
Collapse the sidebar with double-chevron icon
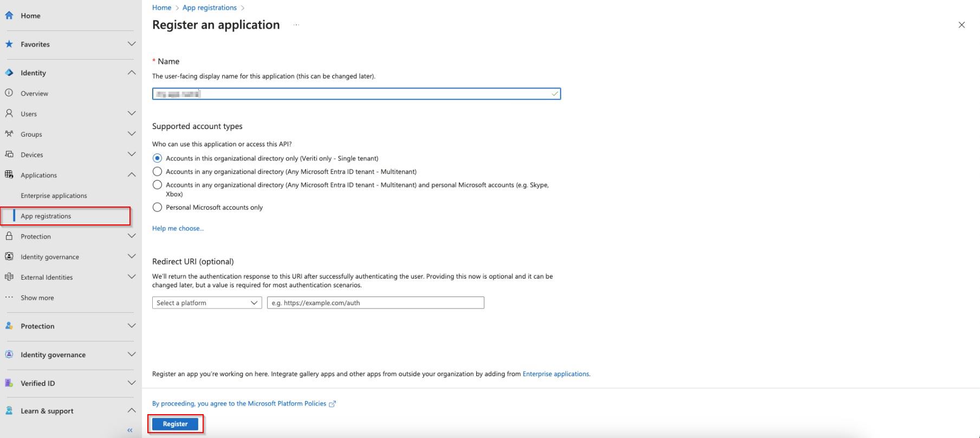tap(130, 430)
